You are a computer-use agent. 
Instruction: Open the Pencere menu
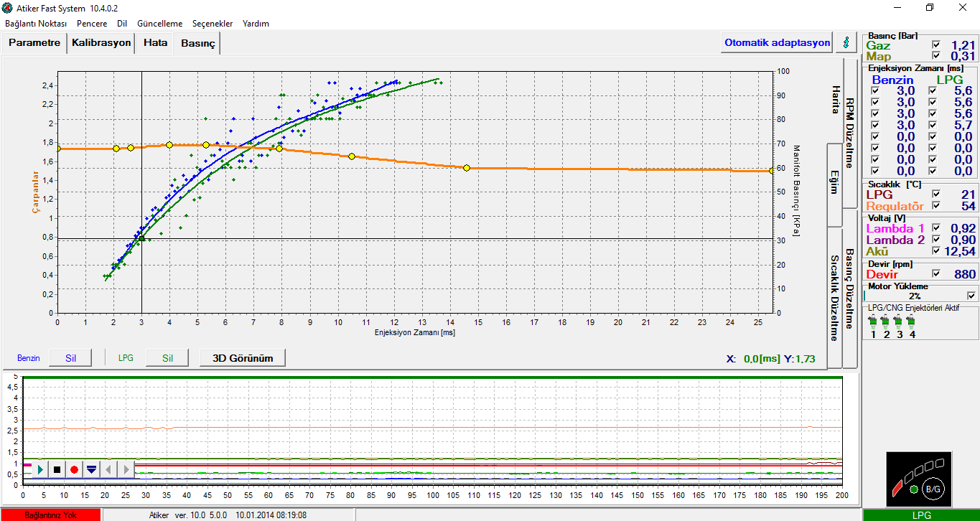[92, 23]
